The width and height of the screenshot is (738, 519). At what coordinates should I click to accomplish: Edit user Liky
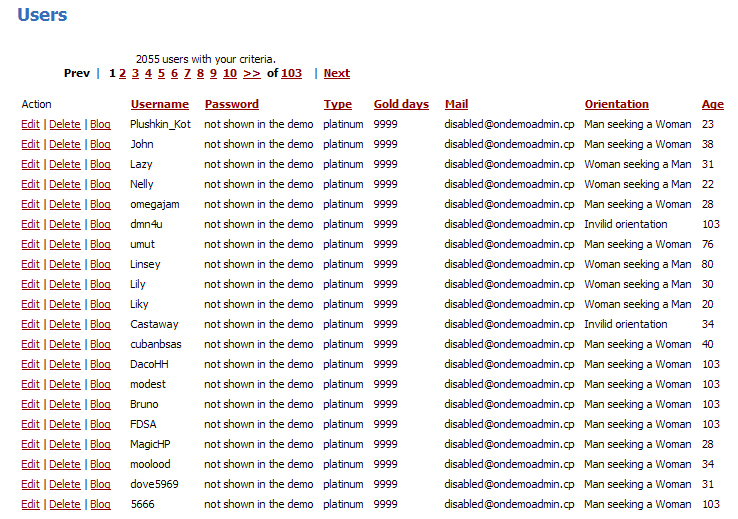pos(30,304)
